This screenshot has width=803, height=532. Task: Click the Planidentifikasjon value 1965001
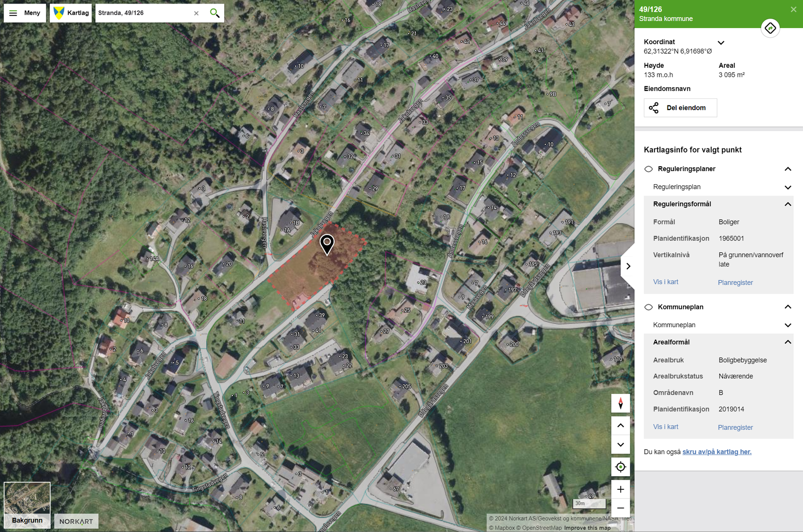(x=731, y=238)
